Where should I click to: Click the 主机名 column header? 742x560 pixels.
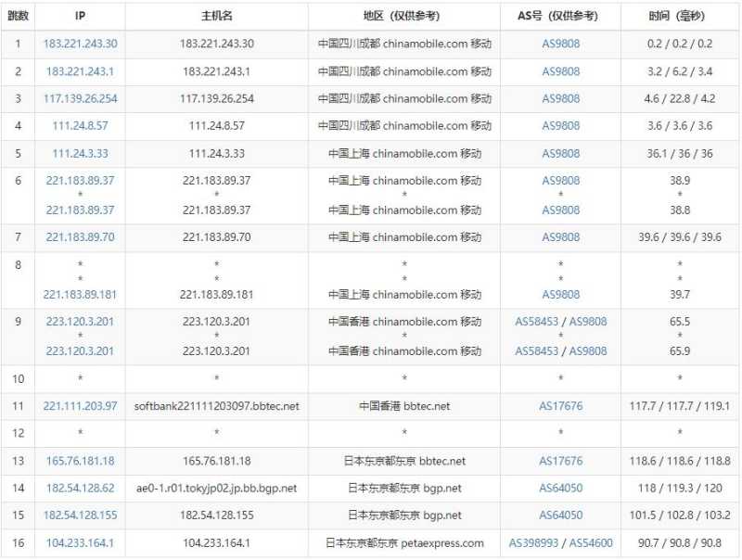pos(217,16)
